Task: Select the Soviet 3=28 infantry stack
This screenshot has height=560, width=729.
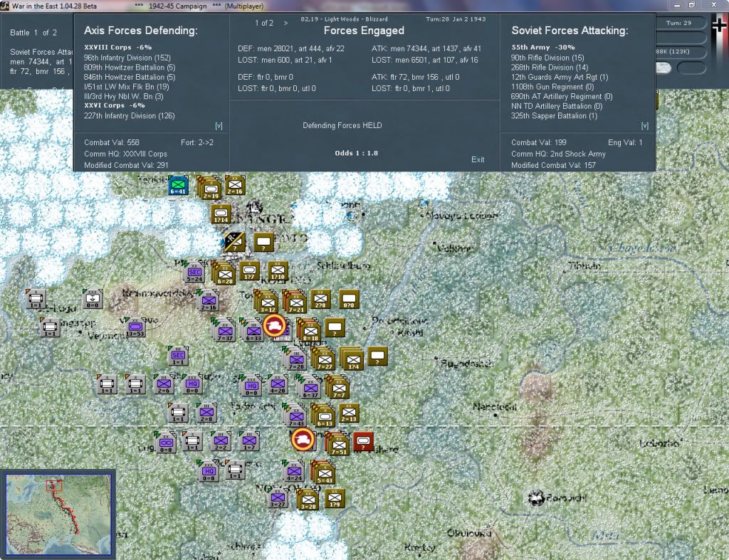Action: [307, 500]
